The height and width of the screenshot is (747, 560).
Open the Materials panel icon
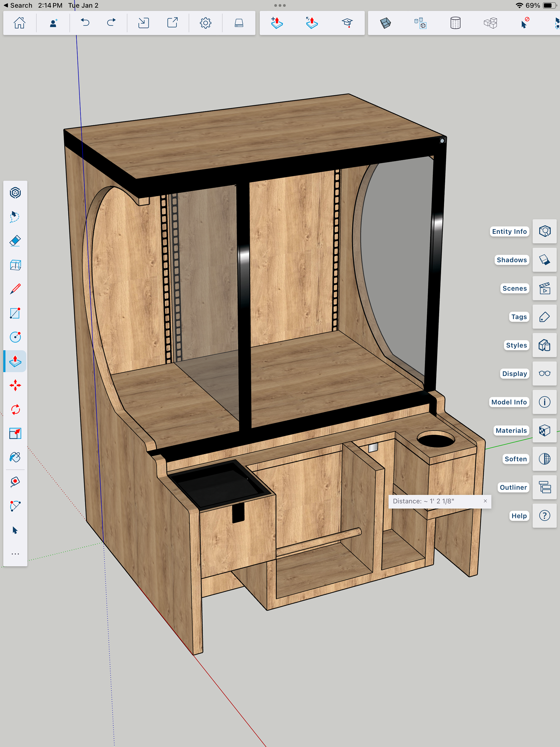544,430
